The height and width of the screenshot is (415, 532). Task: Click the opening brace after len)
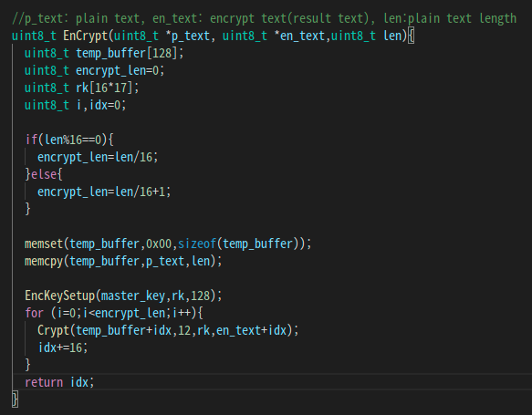point(411,36)
